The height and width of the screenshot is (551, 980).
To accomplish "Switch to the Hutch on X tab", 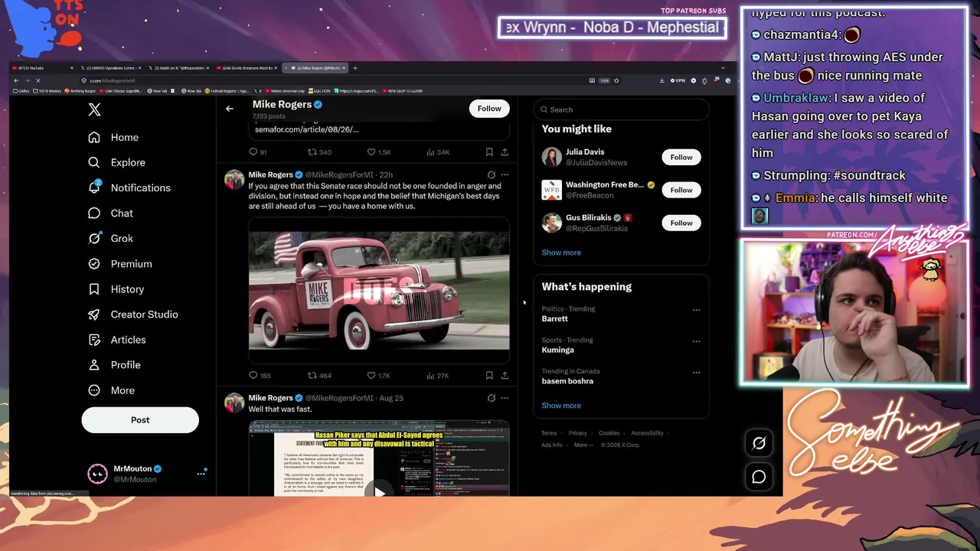I will click(179, 68).
